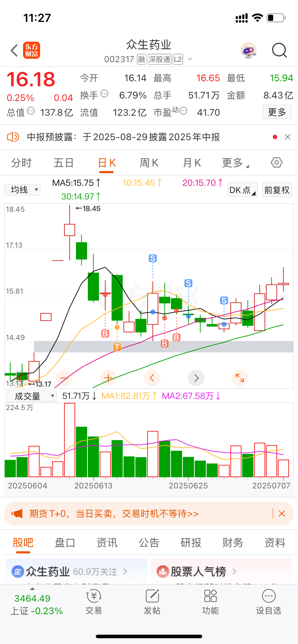The image size is (298, 644).
Task: Dismiss the 中报预披露 notice bar
Action: pyautogui.click(x=288, y=137)
